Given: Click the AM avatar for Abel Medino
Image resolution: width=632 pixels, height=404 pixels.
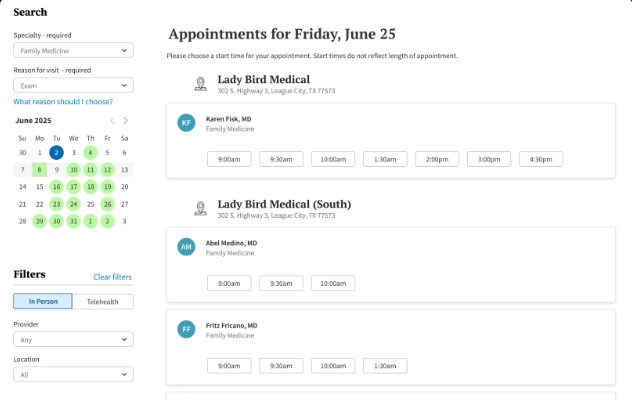Looking at the screenshot, I should click(186, 247).
